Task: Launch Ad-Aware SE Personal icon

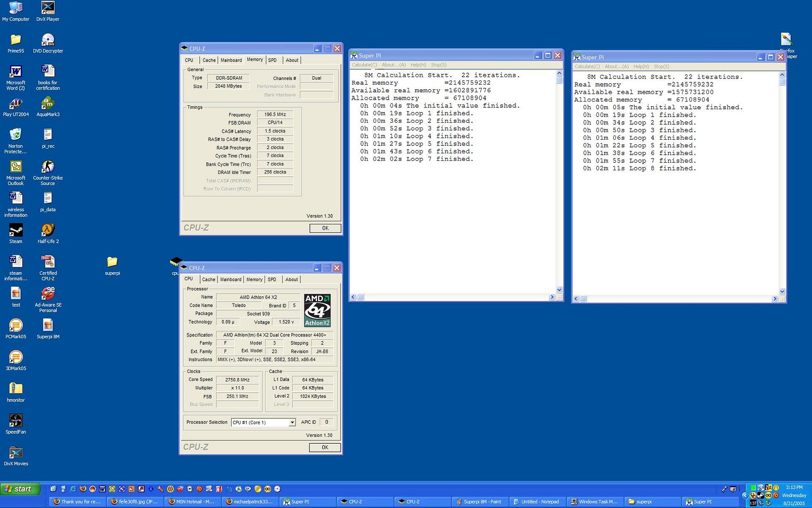Action: coord(47,300)
